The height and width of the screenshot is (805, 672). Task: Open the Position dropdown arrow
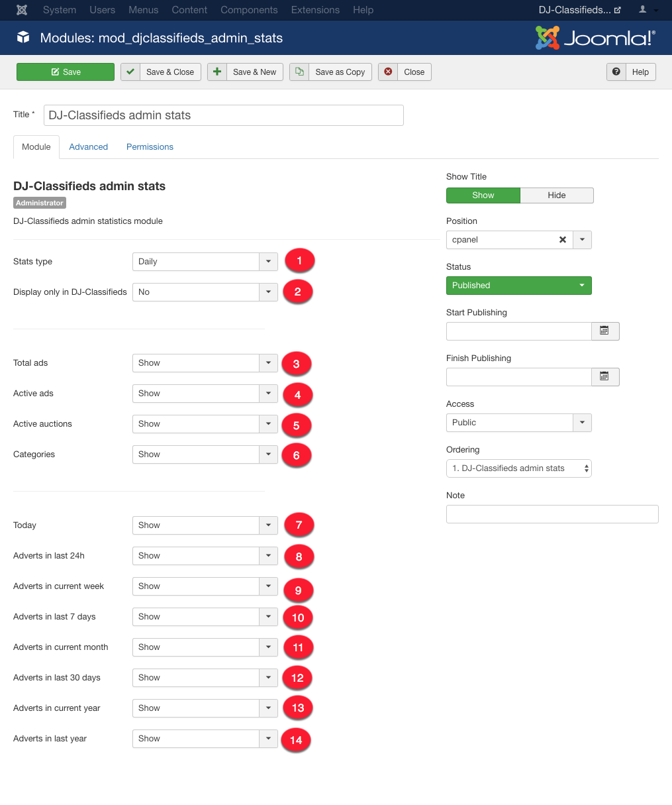[x=582, y=240]
